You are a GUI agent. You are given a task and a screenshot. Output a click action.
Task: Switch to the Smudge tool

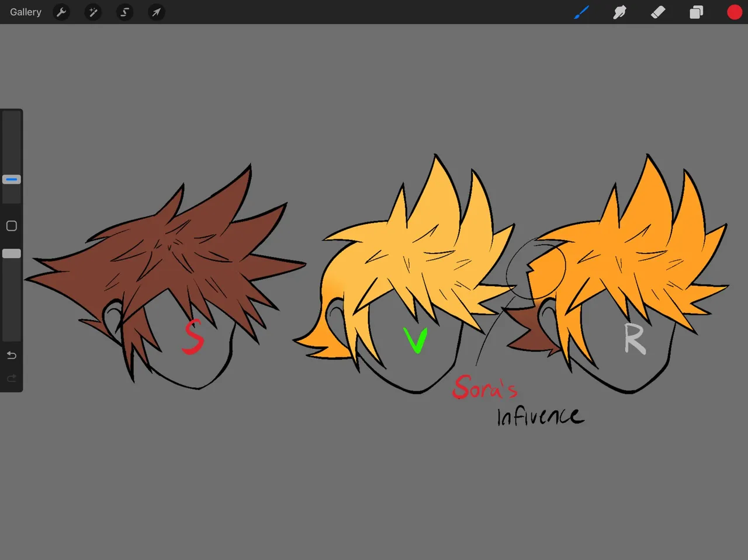coord(619,12)
